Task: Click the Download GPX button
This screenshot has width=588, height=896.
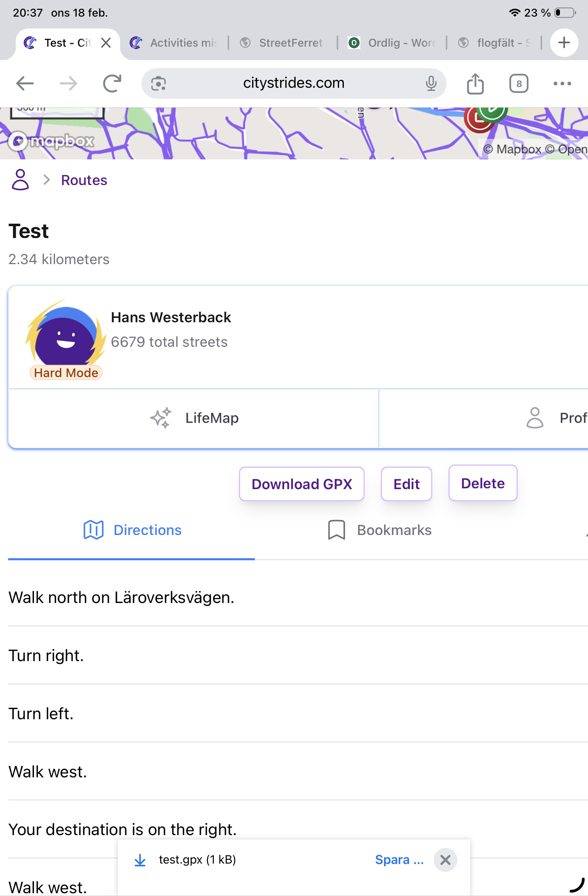Action: pos(302,484)
